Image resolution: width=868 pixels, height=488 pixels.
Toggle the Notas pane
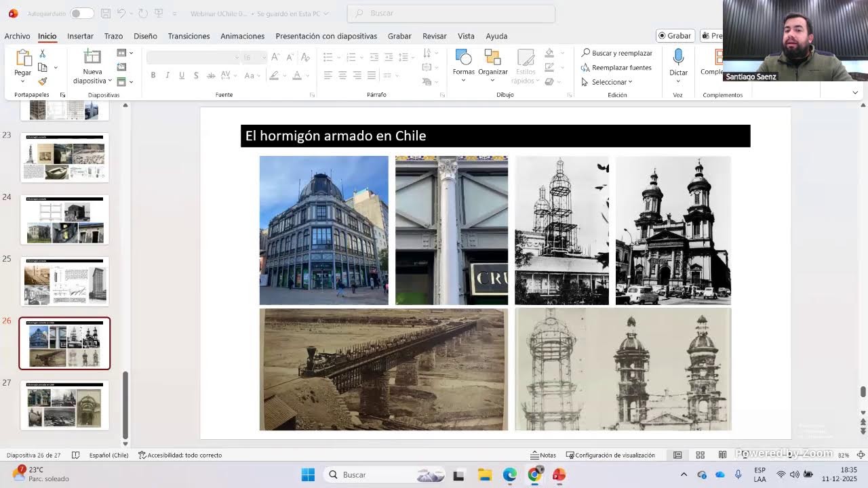(x=543, y=455)
